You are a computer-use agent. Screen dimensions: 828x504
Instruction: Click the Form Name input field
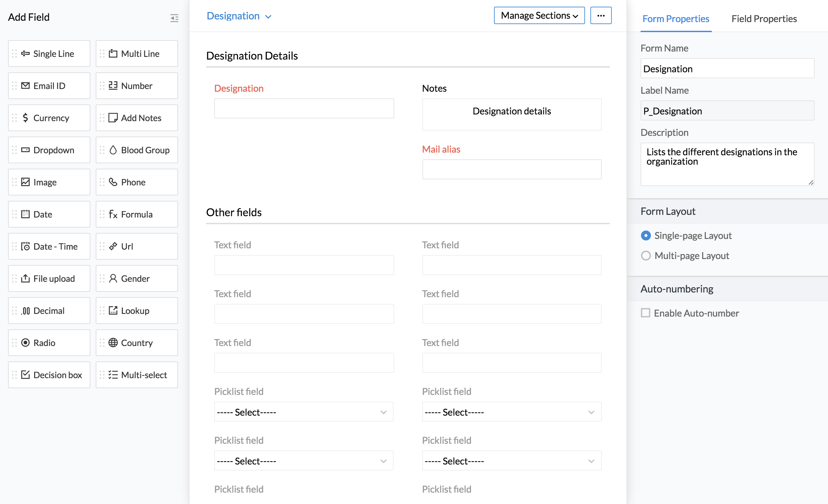727,69
